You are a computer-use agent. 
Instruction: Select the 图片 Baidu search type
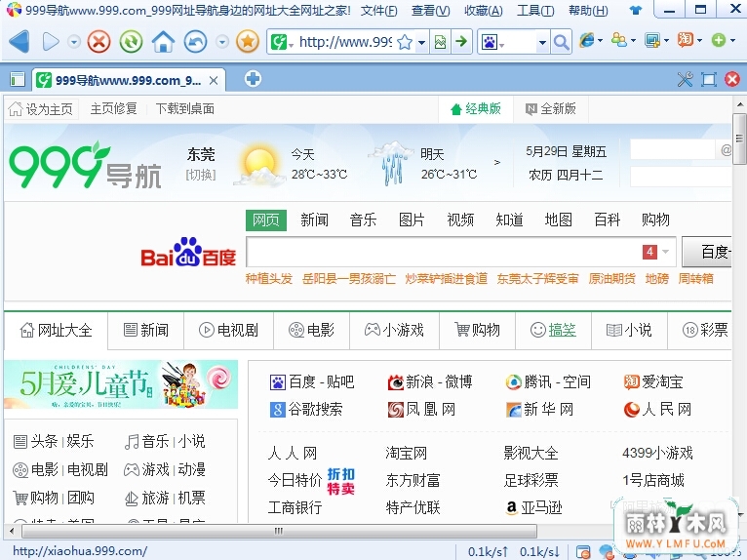(412, 220)
